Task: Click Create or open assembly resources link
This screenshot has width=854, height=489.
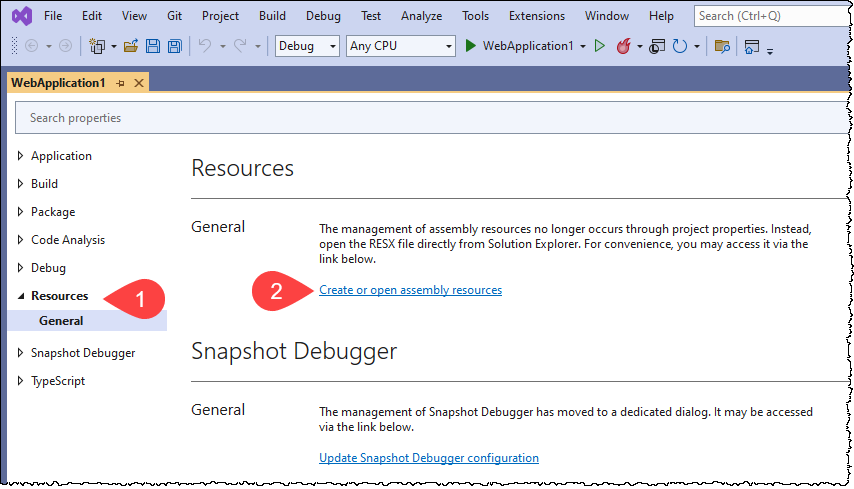Action: 411,290
